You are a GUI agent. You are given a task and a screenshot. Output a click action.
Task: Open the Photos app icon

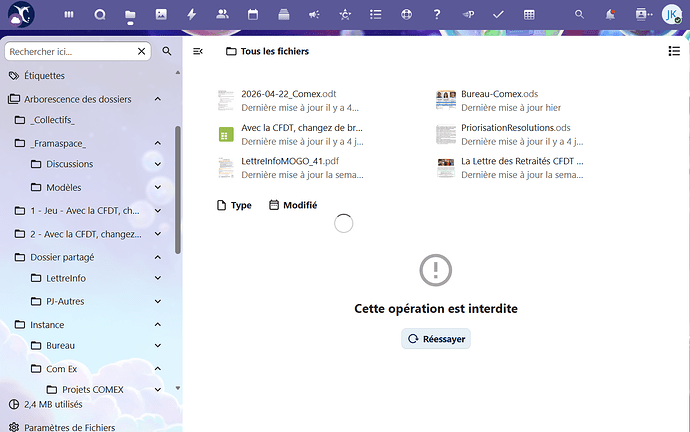click(161, 15)
